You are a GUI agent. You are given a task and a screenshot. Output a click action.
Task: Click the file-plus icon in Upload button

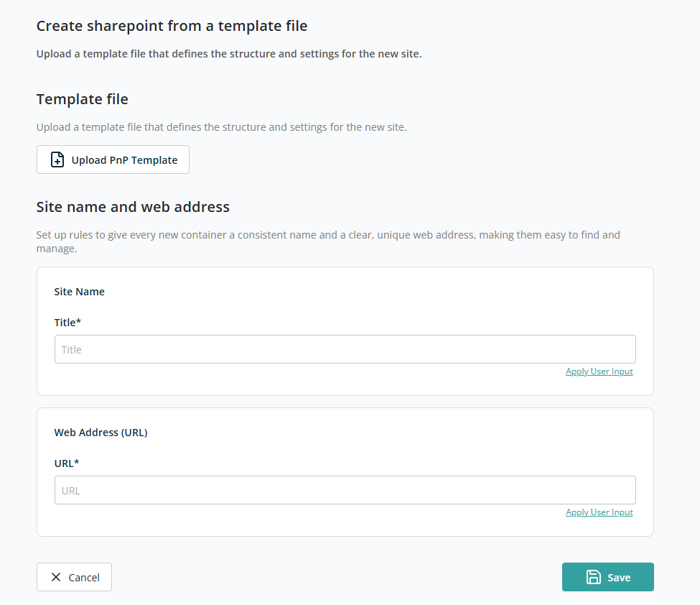coord(57,160)
